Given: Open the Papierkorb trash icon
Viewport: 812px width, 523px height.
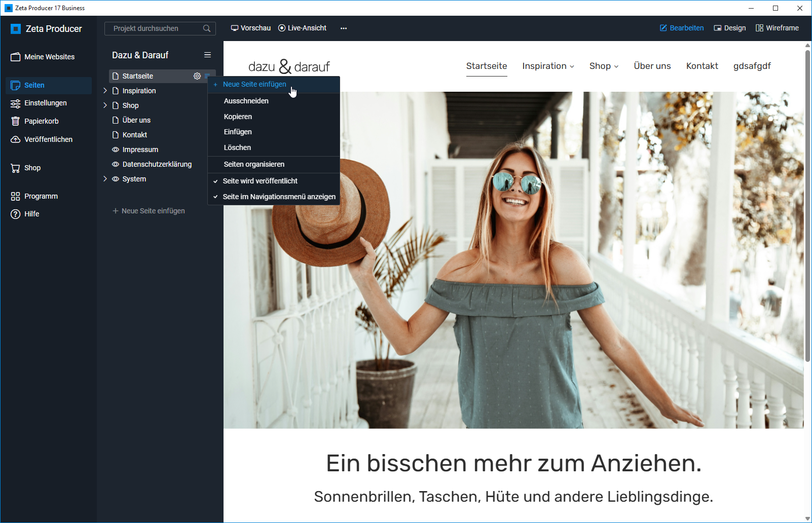Looking at the screenshot, I should (x=16, y=121).
